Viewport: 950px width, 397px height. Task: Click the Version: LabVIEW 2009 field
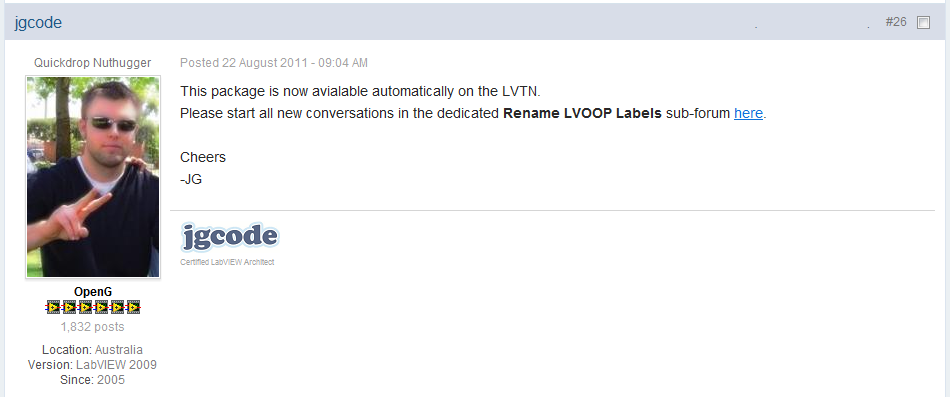coord(93,365)
